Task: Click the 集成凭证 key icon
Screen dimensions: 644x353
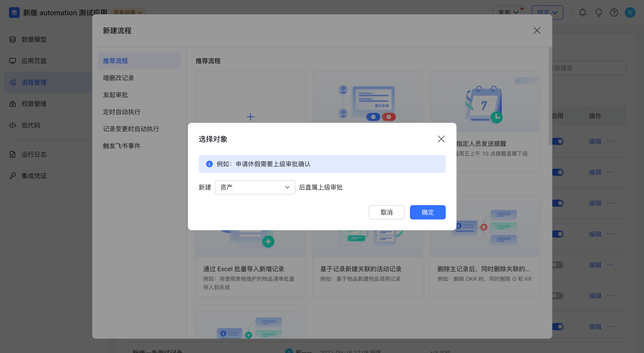Action: (x=13, y=176)
